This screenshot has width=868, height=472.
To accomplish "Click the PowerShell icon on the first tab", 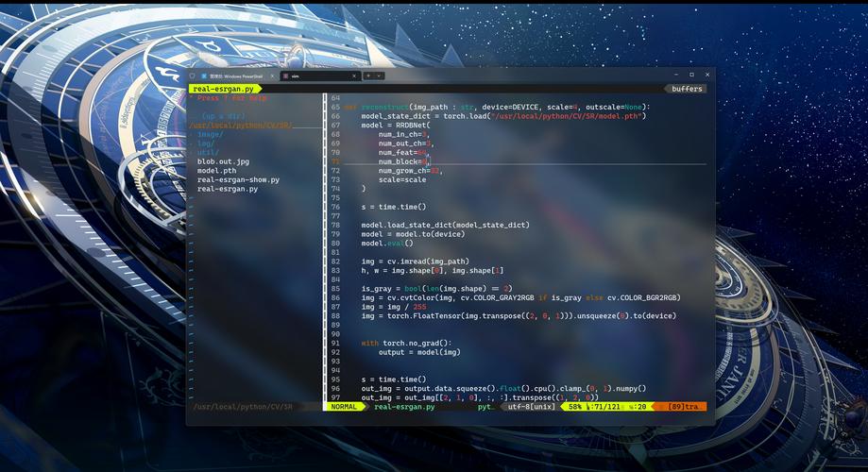I will (x=204, y=76).
